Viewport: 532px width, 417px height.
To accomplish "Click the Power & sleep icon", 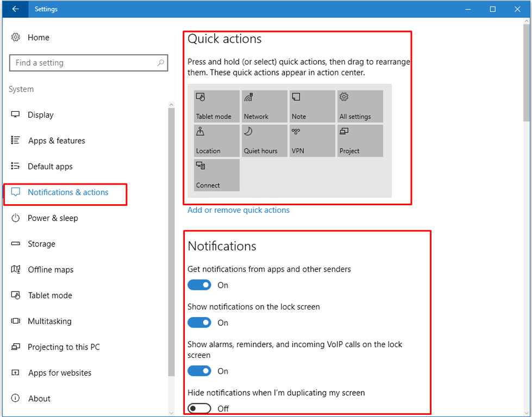I will coord(15,218).
